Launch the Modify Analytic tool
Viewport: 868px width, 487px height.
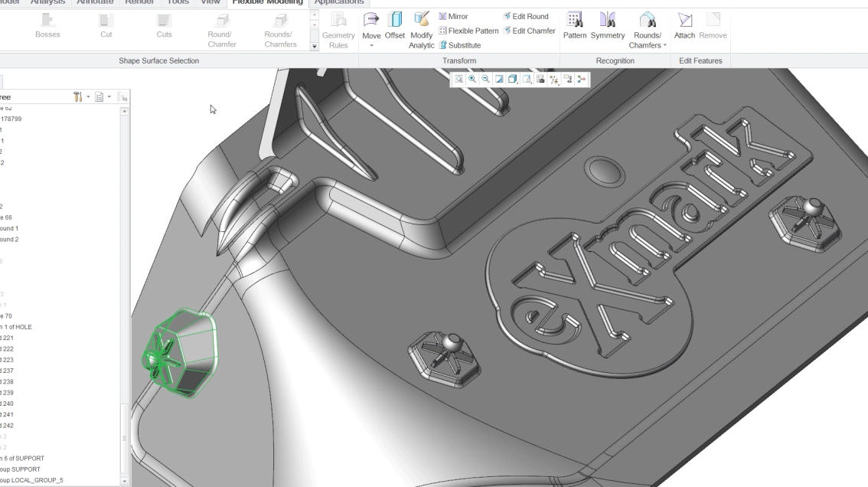pos(421,31)
